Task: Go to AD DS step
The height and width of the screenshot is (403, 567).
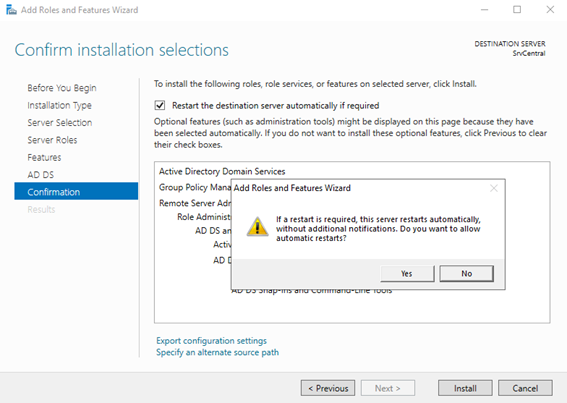Action: pos(40,175)
